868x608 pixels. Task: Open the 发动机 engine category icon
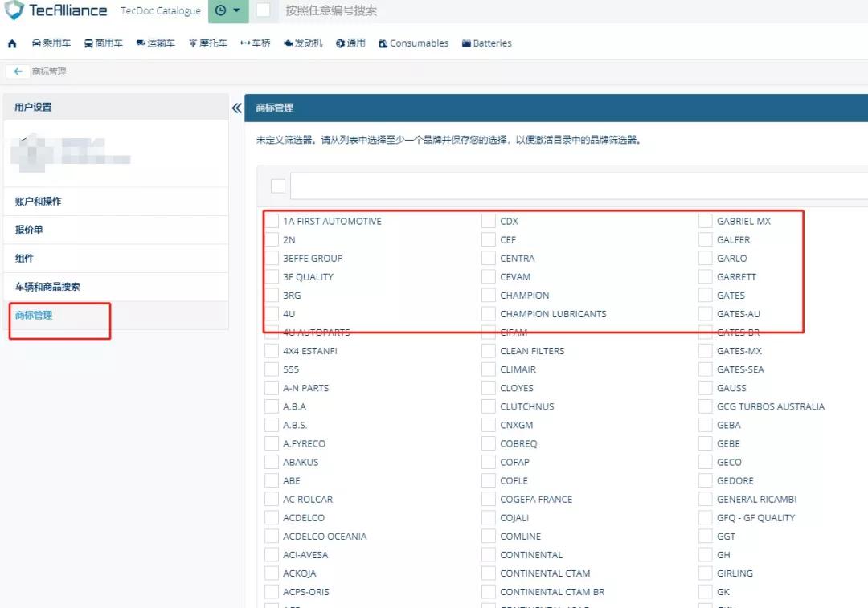point(301,43)
